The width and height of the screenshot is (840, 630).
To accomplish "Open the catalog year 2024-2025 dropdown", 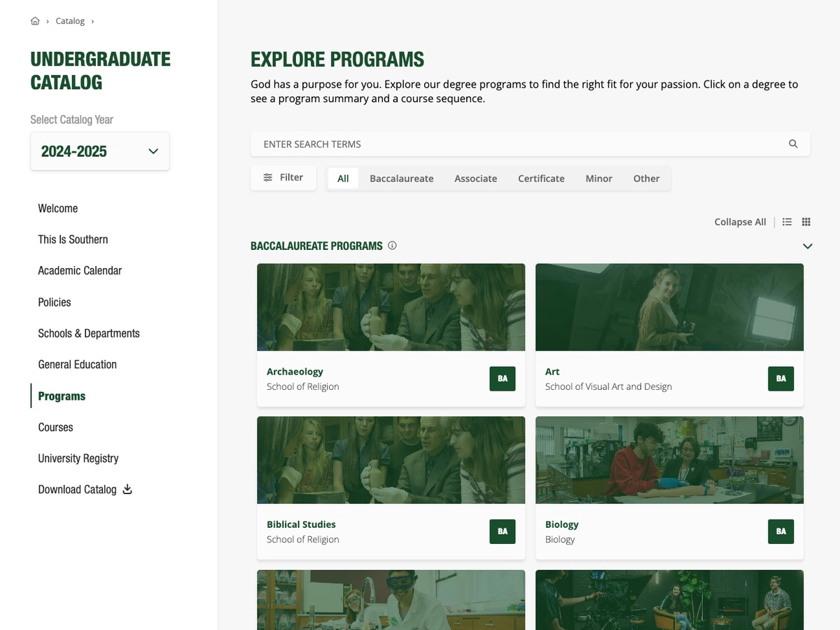I will pos(100,151).
